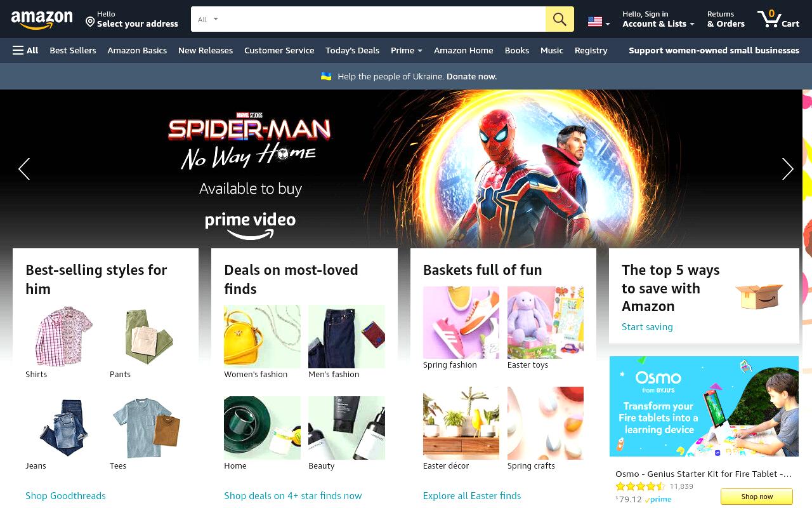The width and height of the screenshot is (812, 508).
Task: Open the Easter toys thumbnail
Action: (546, 323)
